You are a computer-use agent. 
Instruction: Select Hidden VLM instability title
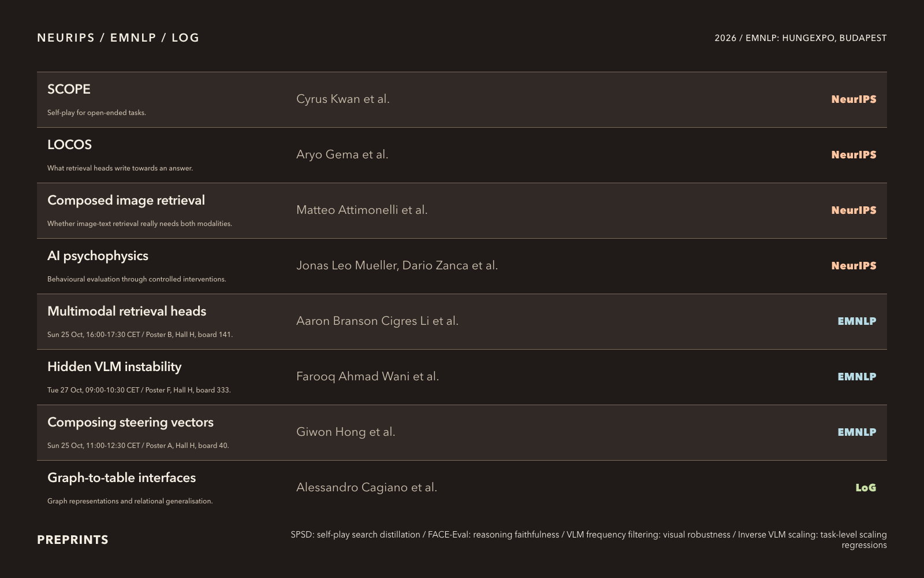(114, 367)
